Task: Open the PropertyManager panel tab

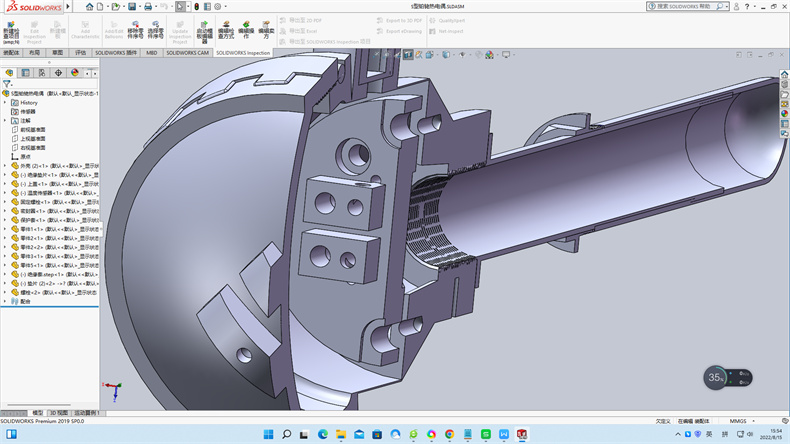Action: coord(25,73)
